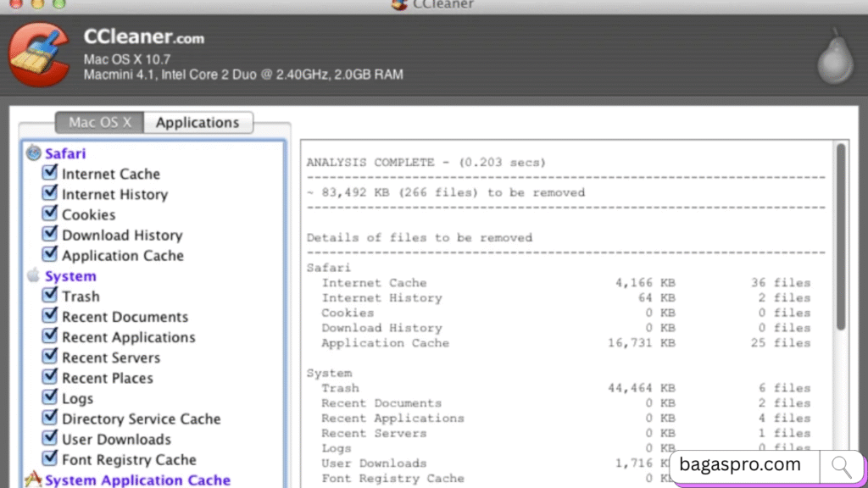This screenshot has height=488, width=868.
Task: Uncheck the Trash option
Action: coord(49,296)
